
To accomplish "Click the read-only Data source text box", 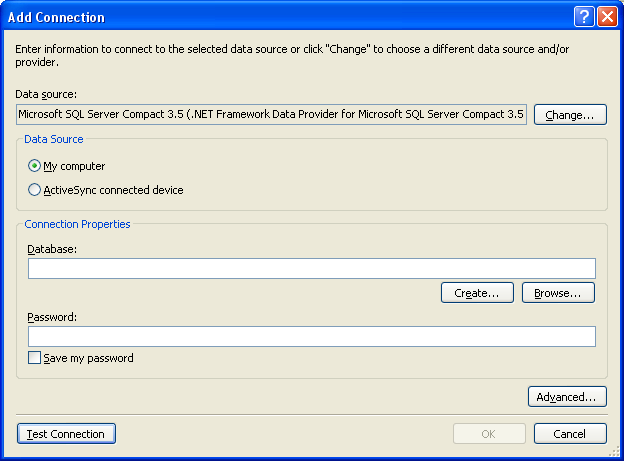I will coord(271,114).
